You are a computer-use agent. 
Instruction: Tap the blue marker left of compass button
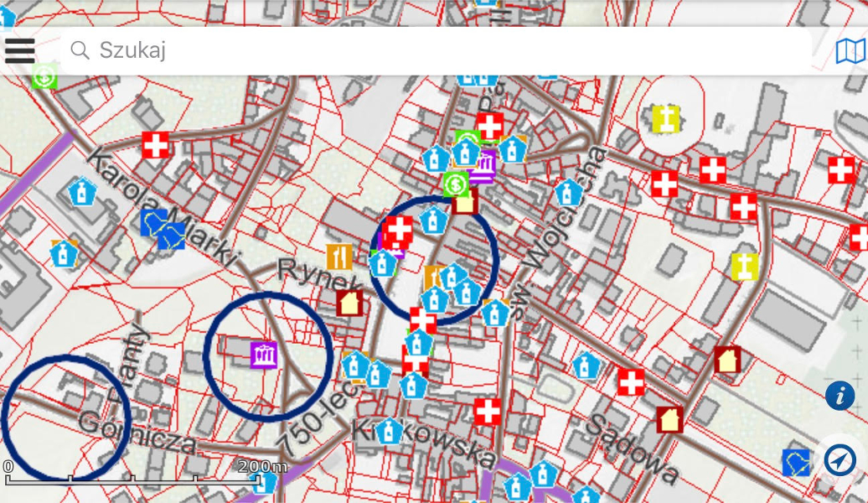(796, 461)
